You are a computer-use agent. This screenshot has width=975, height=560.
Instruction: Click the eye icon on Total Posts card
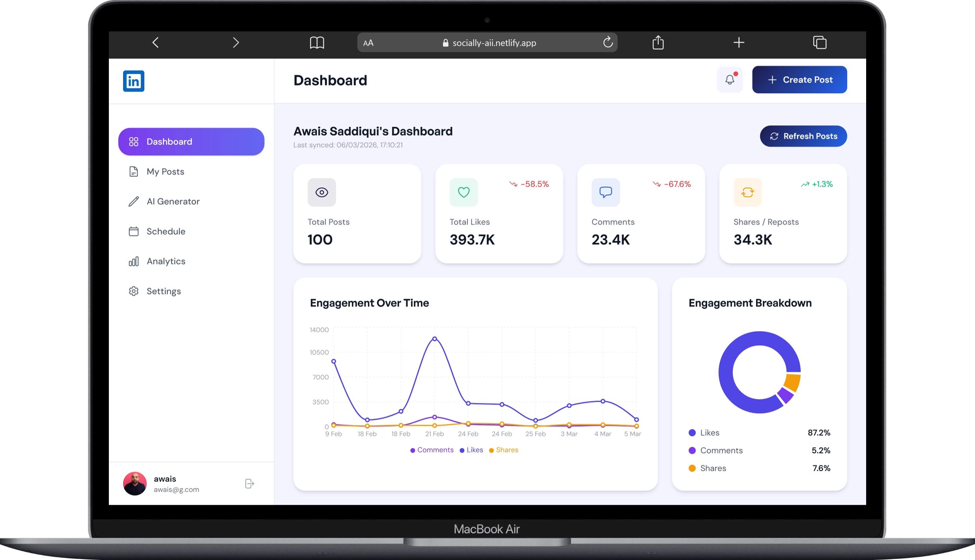[x=321, y=192]
